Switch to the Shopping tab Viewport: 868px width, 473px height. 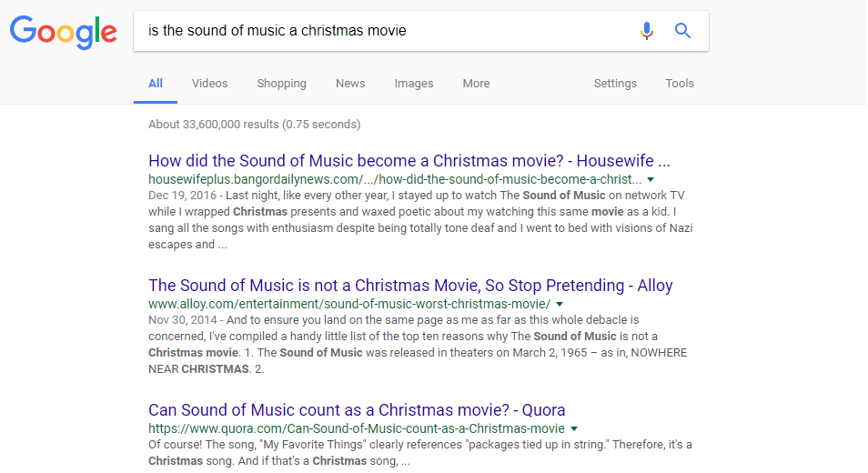click(281, 83)
